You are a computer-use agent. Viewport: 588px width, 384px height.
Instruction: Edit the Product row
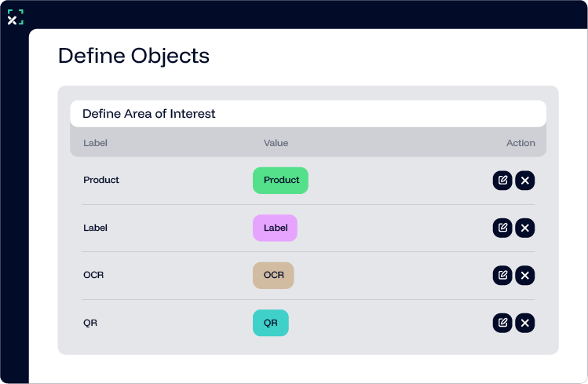502,181
